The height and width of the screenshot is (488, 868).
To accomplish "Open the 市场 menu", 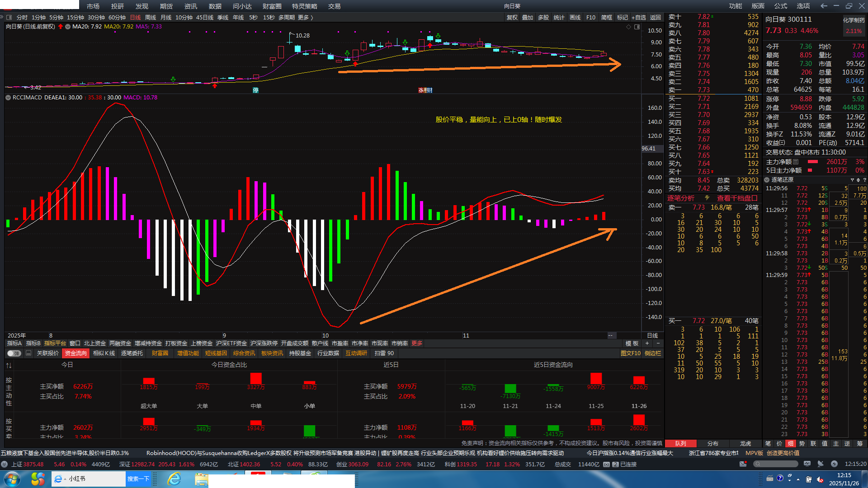I will (93, 6).
